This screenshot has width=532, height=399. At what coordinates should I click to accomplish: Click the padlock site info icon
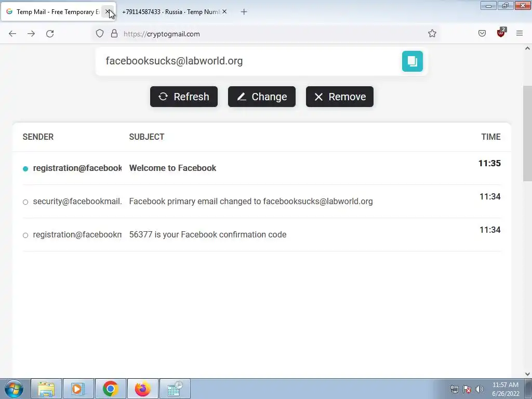click(x=114, y=33)
